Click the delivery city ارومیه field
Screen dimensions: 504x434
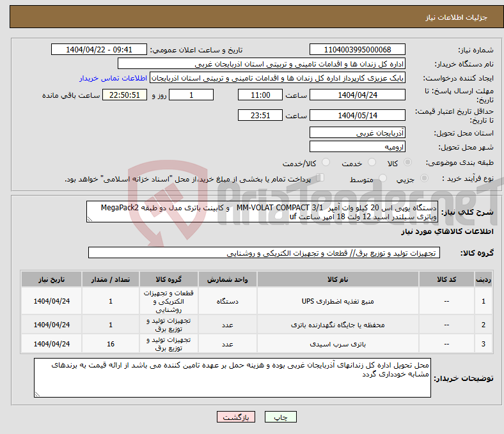click(x=357, y=146)
